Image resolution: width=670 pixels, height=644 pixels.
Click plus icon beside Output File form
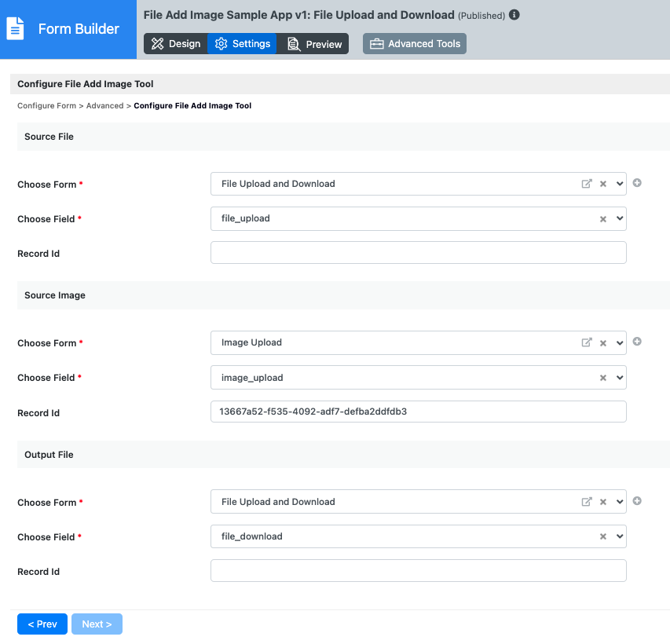click(x=637, y=501)
